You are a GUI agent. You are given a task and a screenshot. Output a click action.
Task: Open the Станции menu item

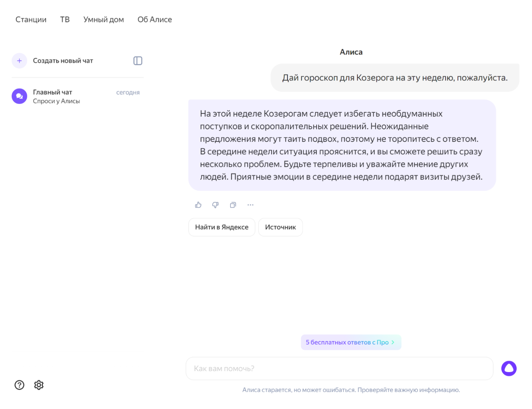31,20
